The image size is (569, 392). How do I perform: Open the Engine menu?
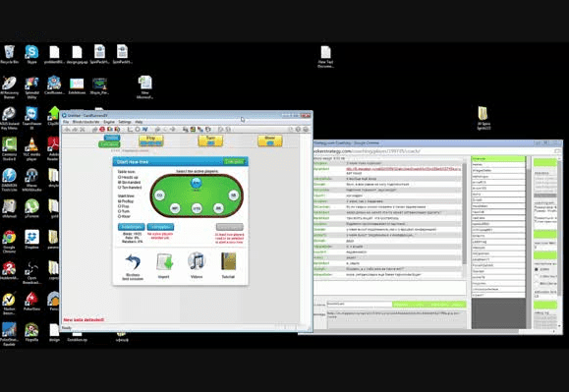pos(109,122)
